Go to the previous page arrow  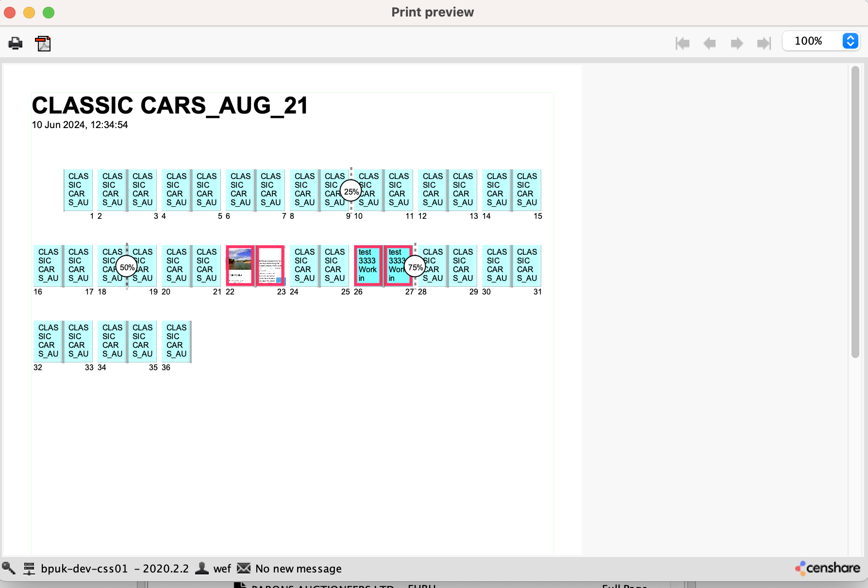(x=709, y=43)
